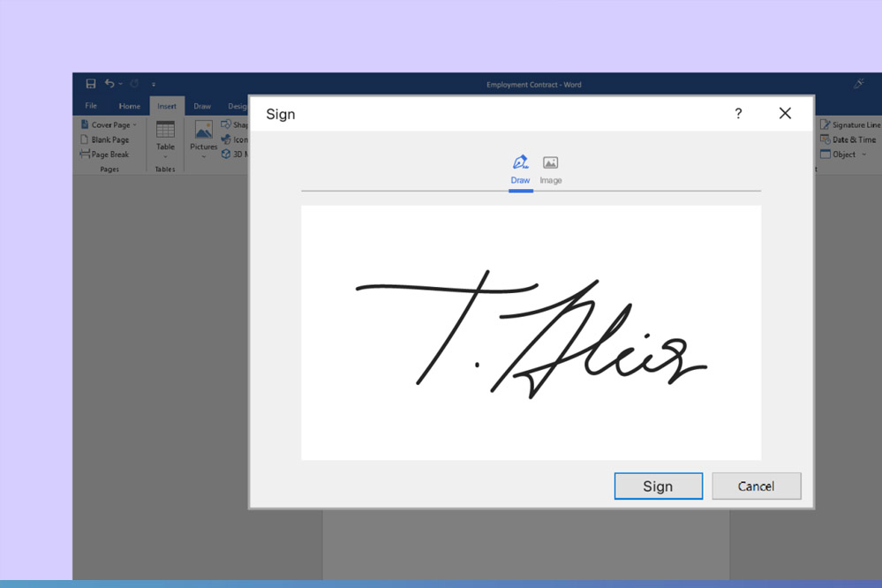The width and height of the screenshot is (882, 588).
Task: Open the File menu tab
Action: pyautogui.click(x=91, y=106)
